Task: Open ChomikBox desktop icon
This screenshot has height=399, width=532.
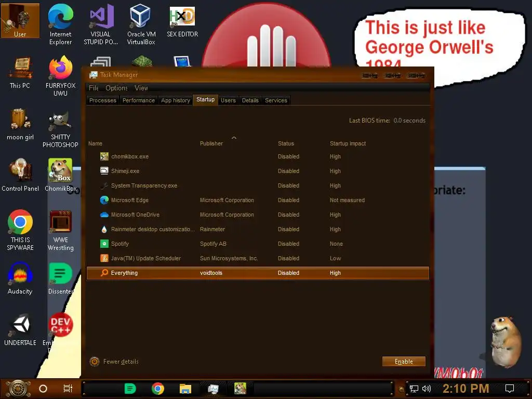Action: [60, 176]
